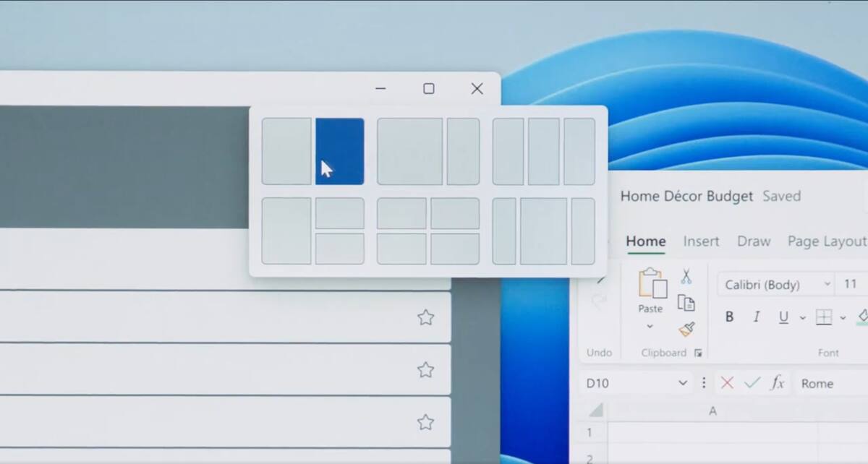Viewport: 868px width, 464px height.
Task: Open the Insert ribbon tab
Action: coord(702,241)
